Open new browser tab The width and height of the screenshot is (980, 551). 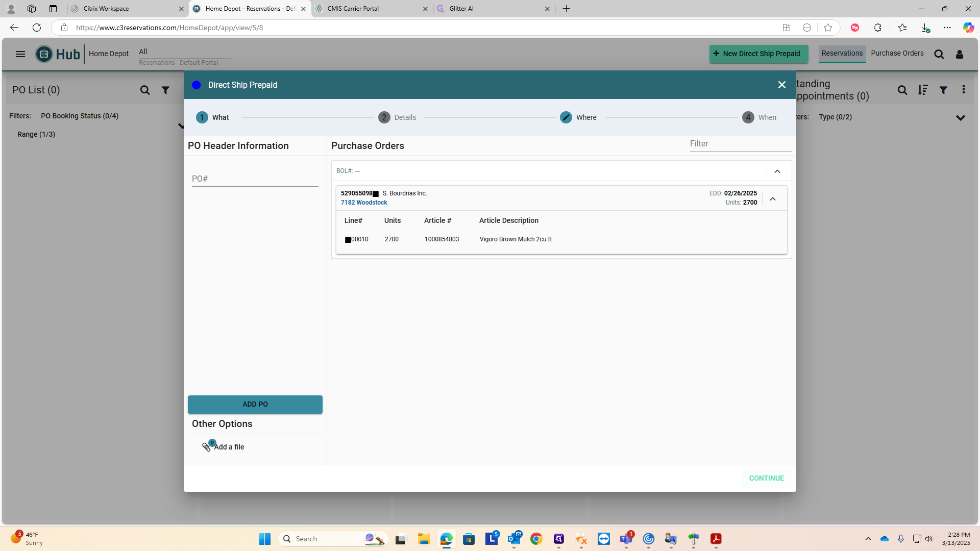566,9
